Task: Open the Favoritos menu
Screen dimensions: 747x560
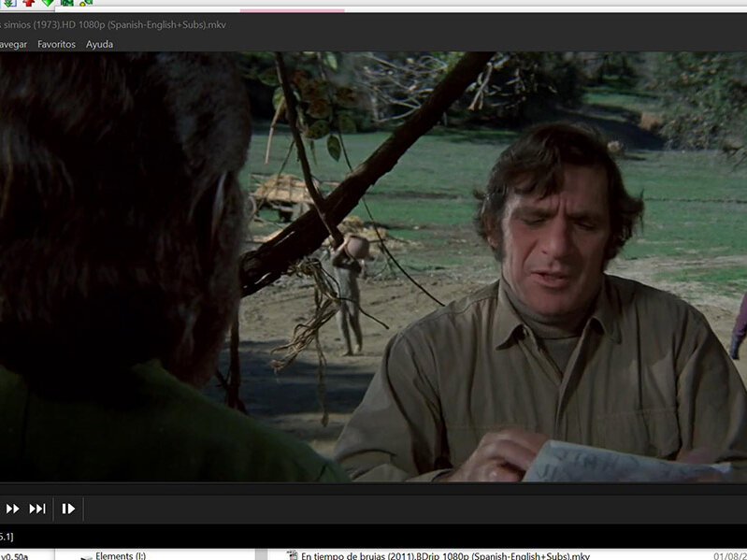Action: [57, 44]
